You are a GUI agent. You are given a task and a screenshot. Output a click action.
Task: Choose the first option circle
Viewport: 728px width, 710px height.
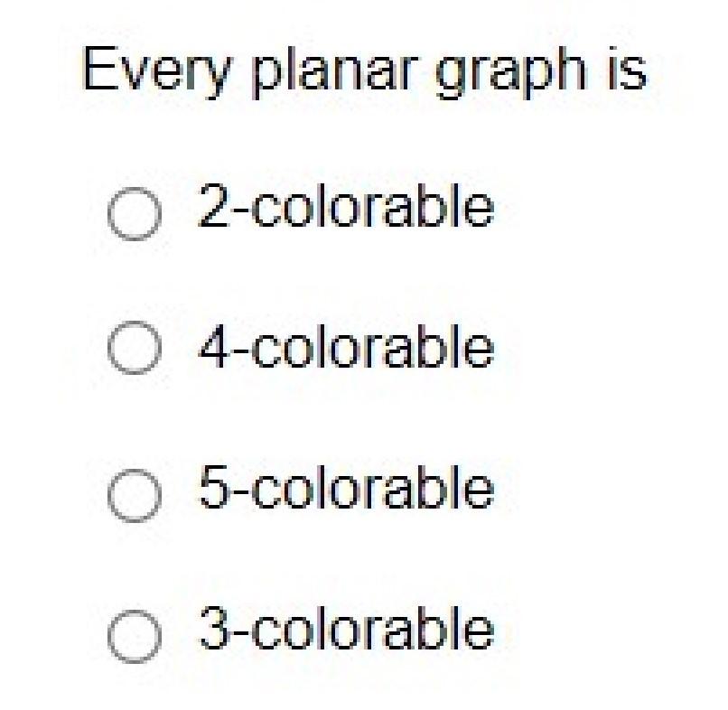click(x=135, y=213)
